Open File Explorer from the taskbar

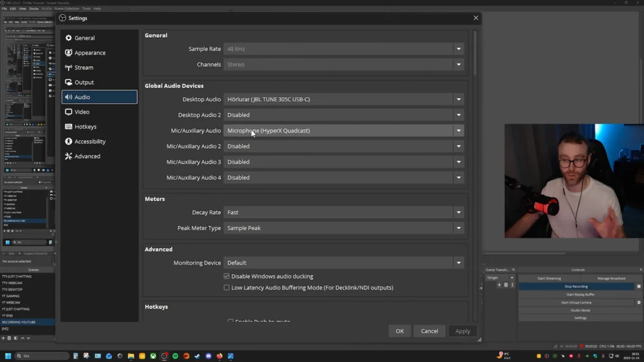[x=131, y=356]
